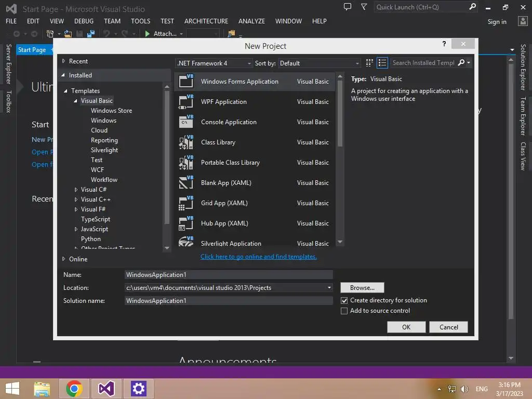The width and height of the screenshot is (532, 399).
Task: Toggle Create directory for solution checkbox
Action: pyautogui.click(x=344, y=301)
